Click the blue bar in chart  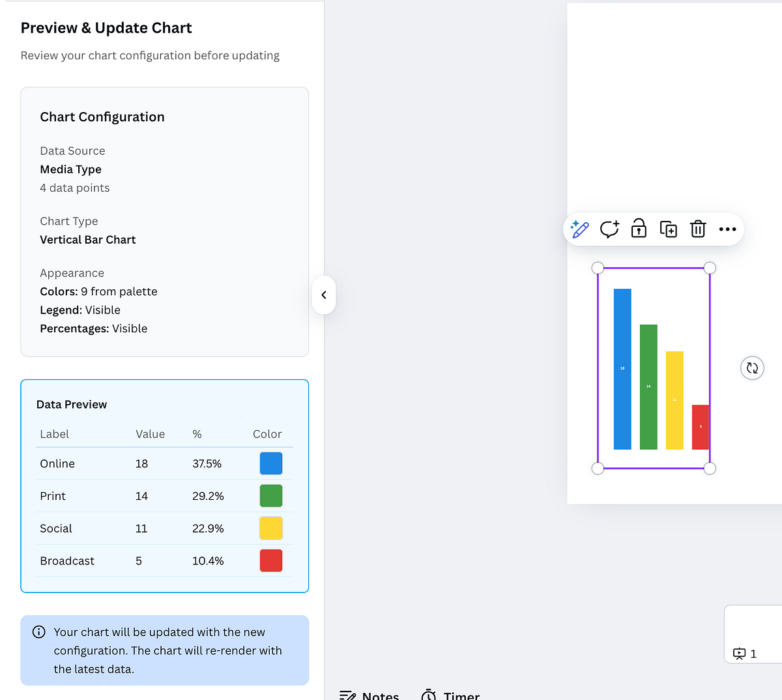(622, 369)
